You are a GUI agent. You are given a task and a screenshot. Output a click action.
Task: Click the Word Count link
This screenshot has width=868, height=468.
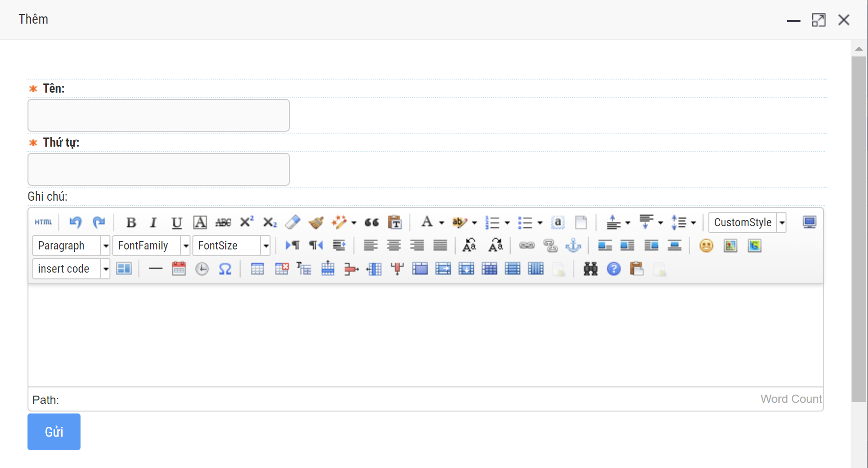(791, 399)
